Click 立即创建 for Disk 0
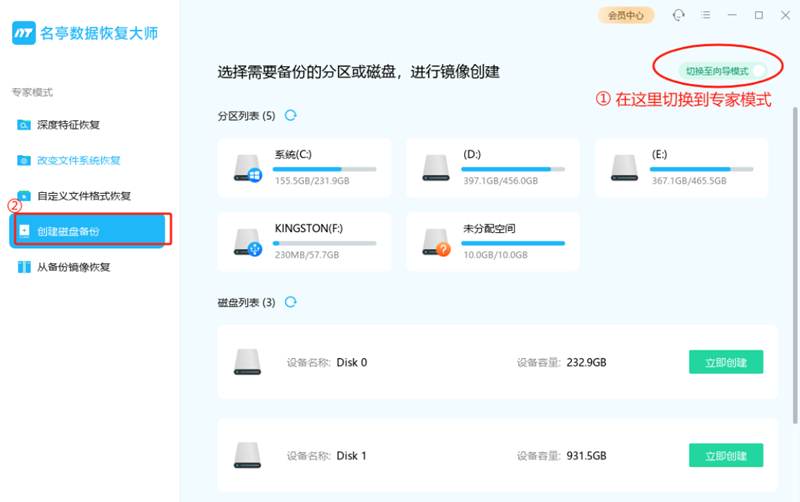This screenshot has width=800, height=502. click(x=726, y=362)
